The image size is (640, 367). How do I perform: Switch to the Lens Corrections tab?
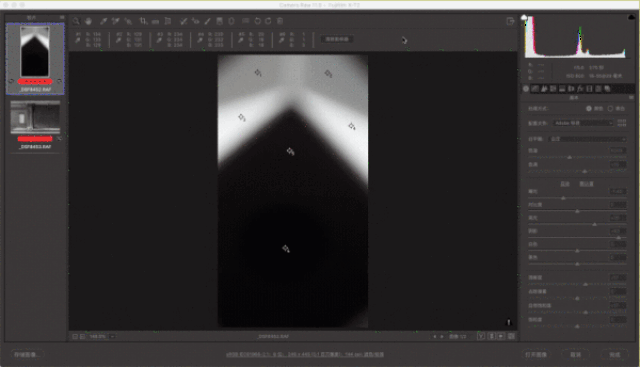(571, 89)
